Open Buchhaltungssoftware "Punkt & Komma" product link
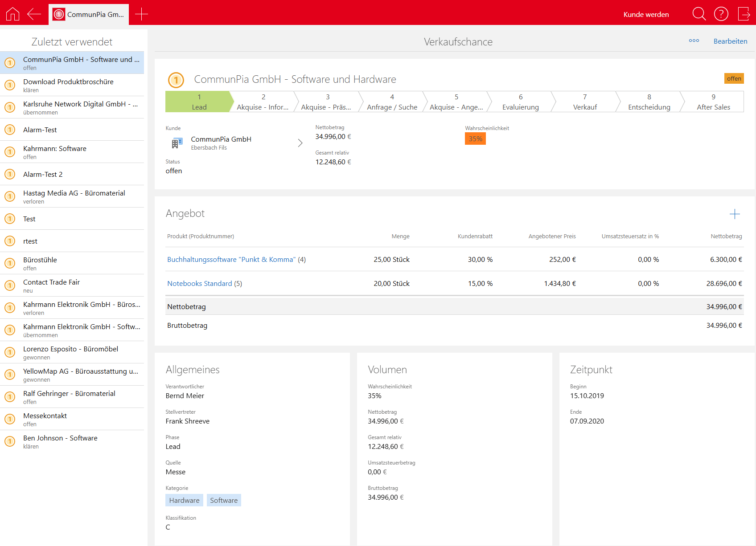Viewport: 756px width, 546px height. coord(231,259)
